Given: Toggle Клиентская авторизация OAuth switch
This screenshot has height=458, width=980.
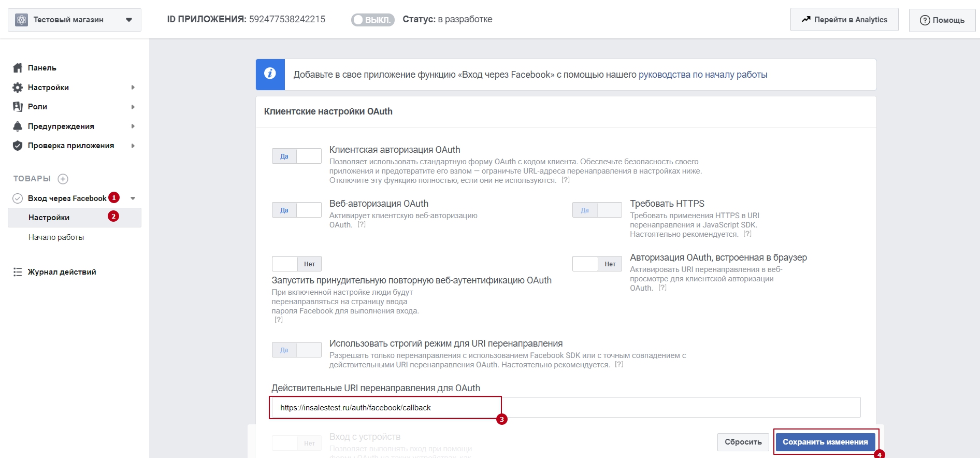Looking at the screenshot, I should 297,156.
